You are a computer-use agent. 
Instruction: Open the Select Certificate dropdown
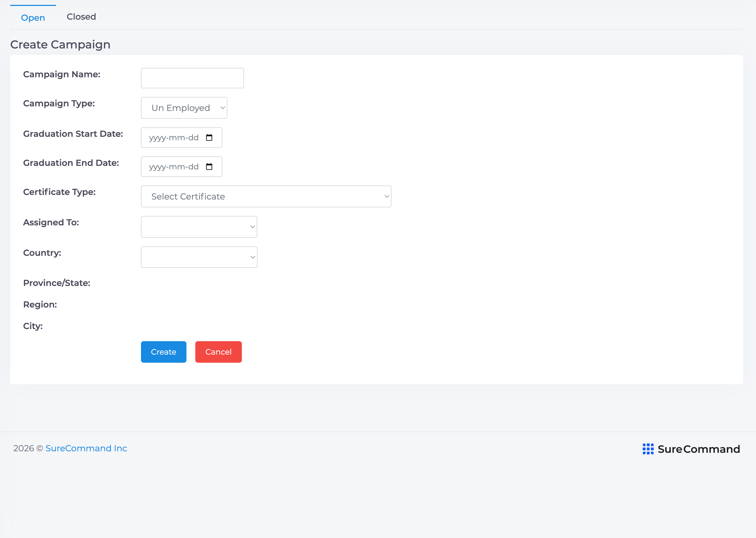tap(266, 197)
